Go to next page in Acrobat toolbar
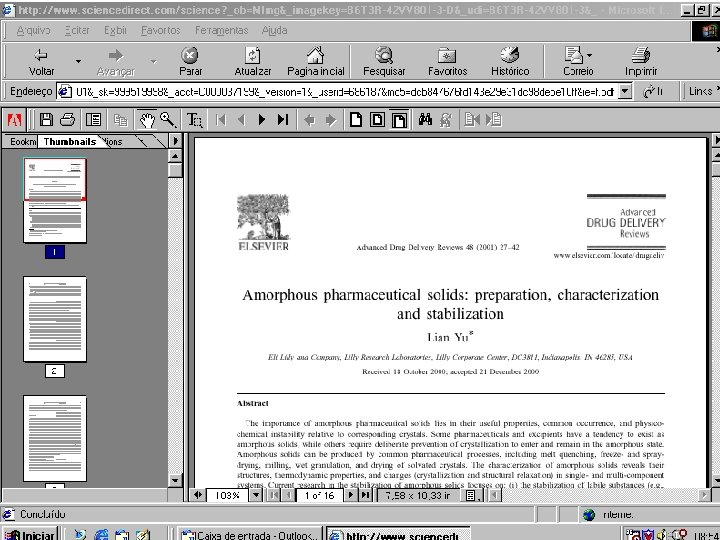This screenshot has height=540, width=720. [262, 120]
